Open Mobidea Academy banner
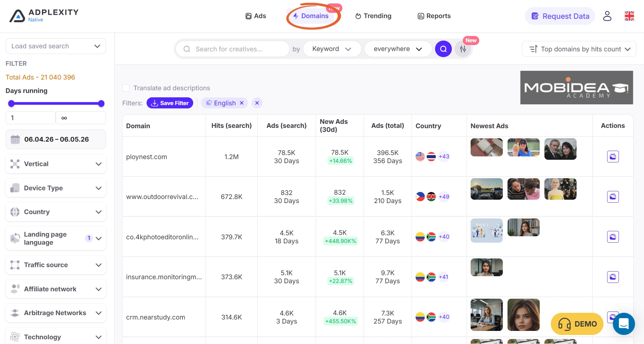The image size is (644, 344). (x=577, y=88)
